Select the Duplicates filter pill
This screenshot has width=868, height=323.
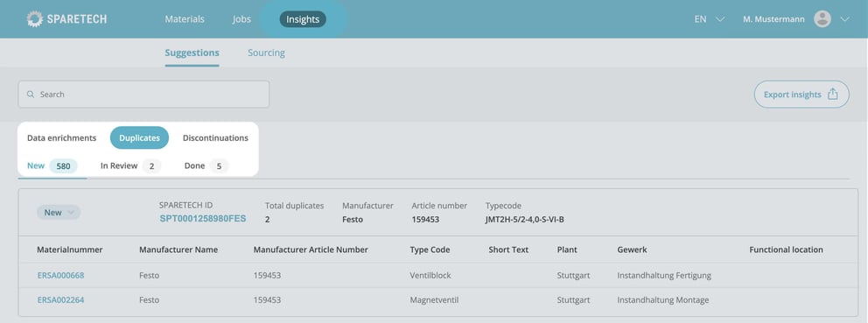coord(139,138)
